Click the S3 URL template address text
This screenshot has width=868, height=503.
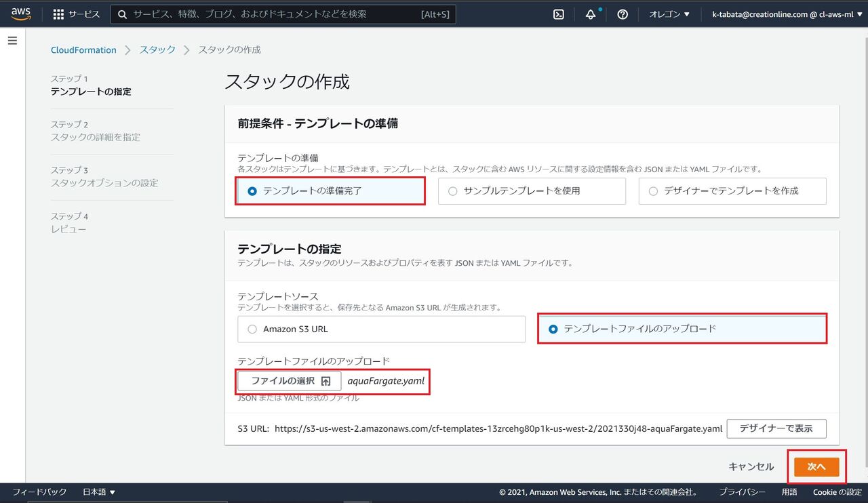pyautogui.click(x=498, y=429)
